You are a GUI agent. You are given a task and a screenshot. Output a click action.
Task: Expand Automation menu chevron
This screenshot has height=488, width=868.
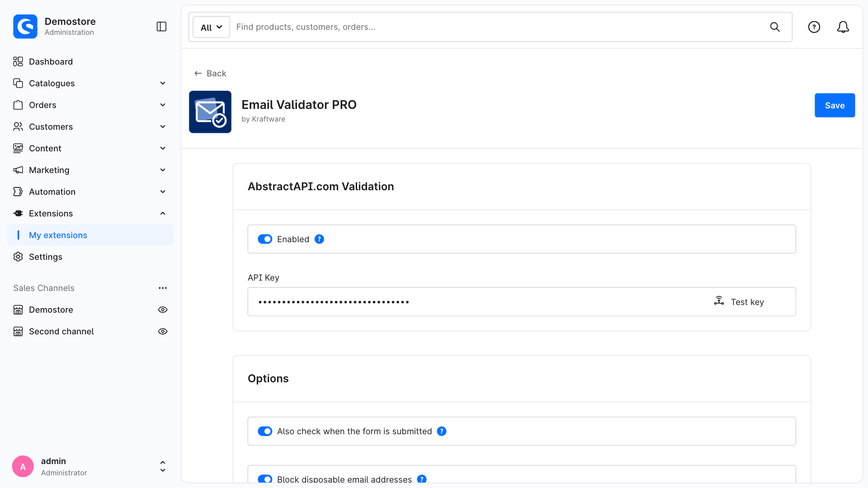(163, 192)
